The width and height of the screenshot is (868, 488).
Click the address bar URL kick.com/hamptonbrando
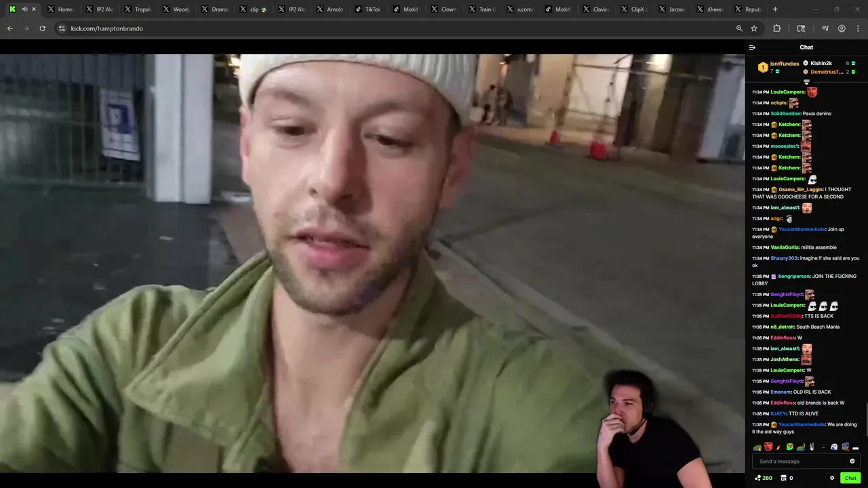pyautogui.click(x=107, y=28)
